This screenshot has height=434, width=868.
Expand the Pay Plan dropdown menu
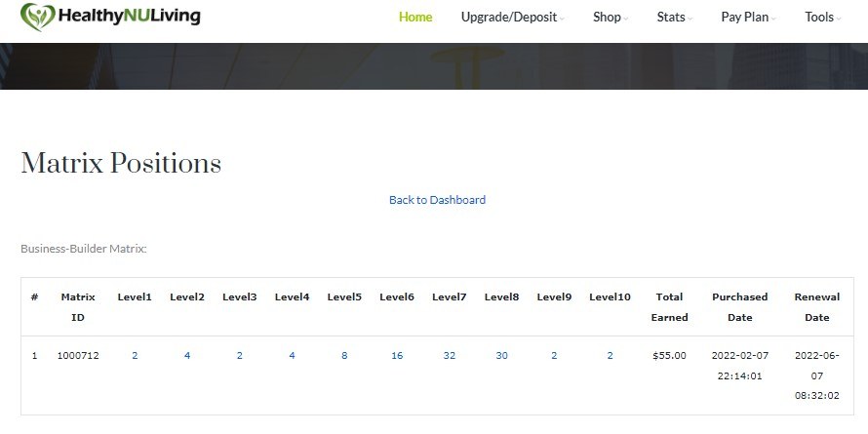coord(748,18)
